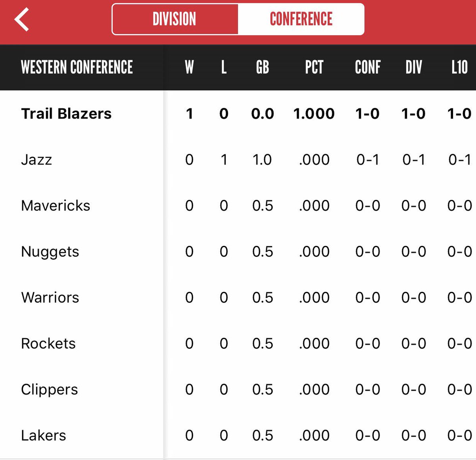476x460 pixels.
Task: Switch to the Division tab
Action: [x=175, y=19]
